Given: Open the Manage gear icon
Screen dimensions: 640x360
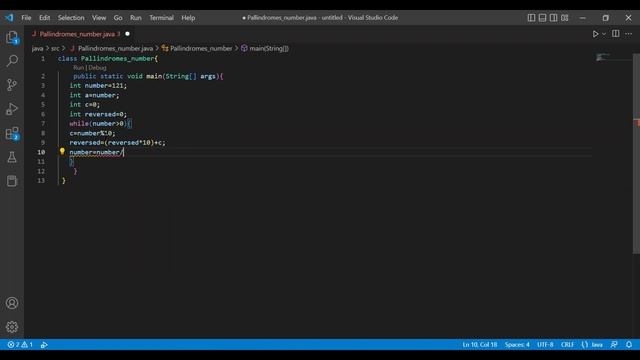Looking at the screenshot, I should point(12,327).
